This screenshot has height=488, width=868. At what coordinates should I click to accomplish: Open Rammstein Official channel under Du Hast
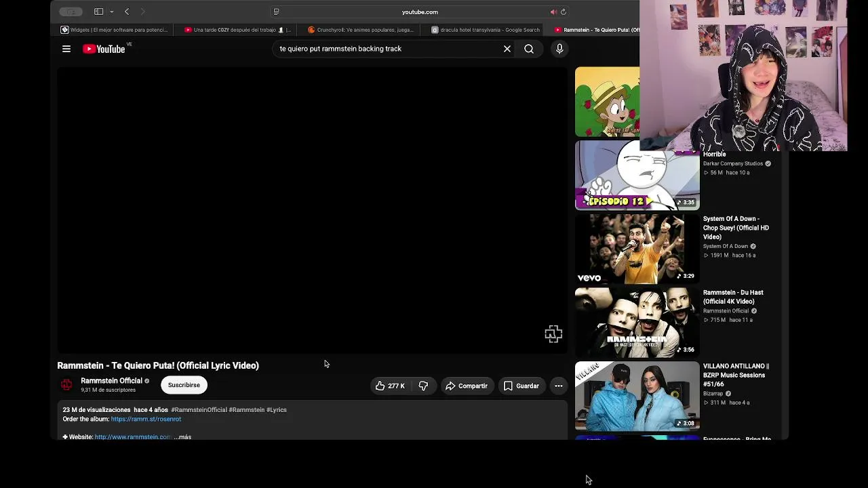point(726,311)
